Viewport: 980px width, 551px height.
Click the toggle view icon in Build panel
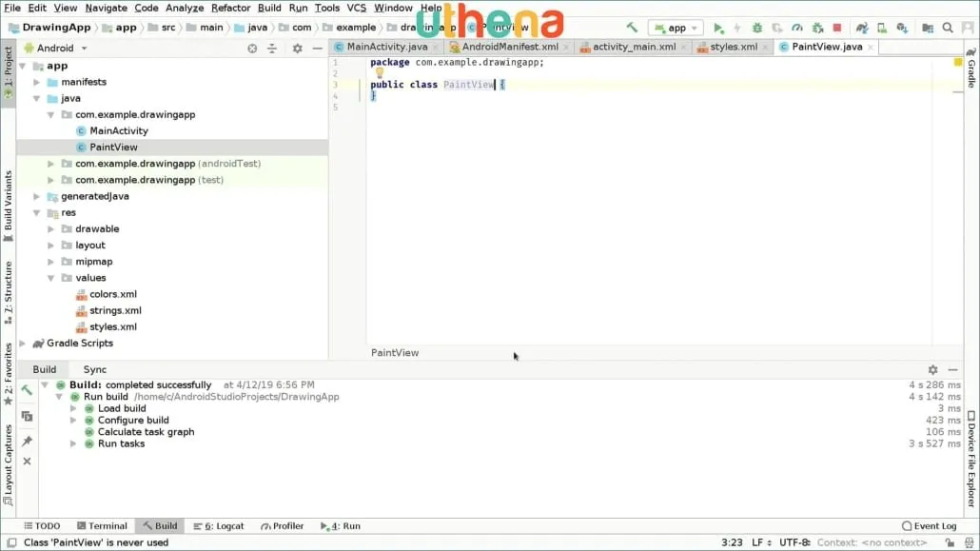(27, 416)
